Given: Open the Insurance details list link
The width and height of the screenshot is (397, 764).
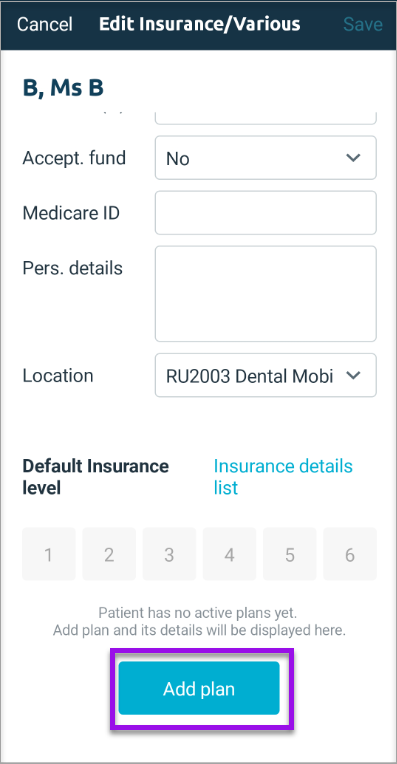Looking at the screenshot, I should pyautogui.click(x=283, y=477).
